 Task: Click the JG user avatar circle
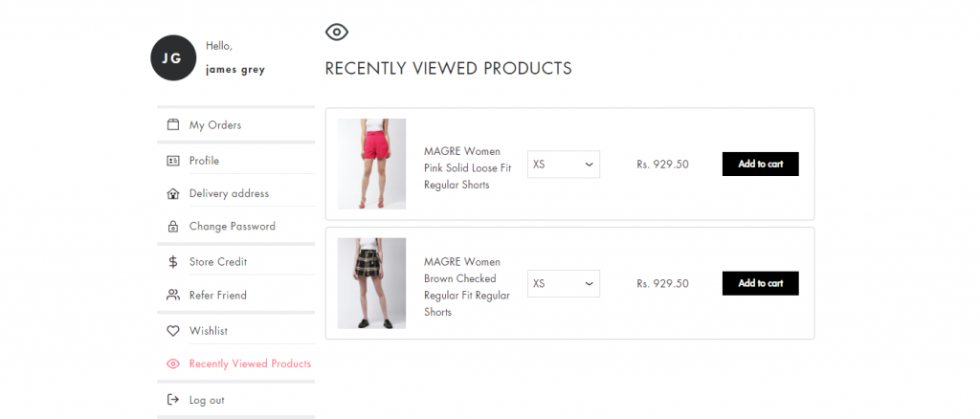174,58
